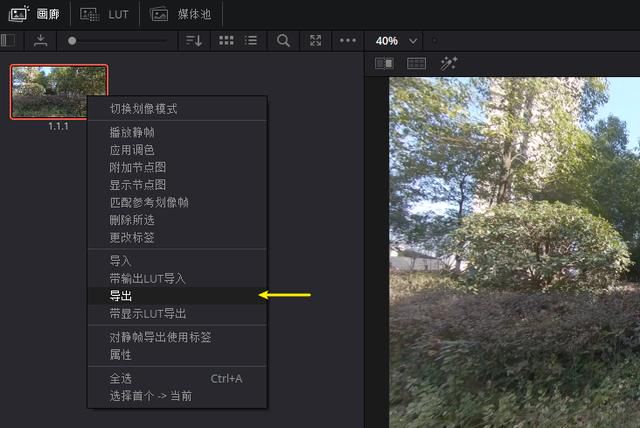The image size is (640, 428).
Task: Choose 显示节点图 menu entry
Action: coord(178,185)
